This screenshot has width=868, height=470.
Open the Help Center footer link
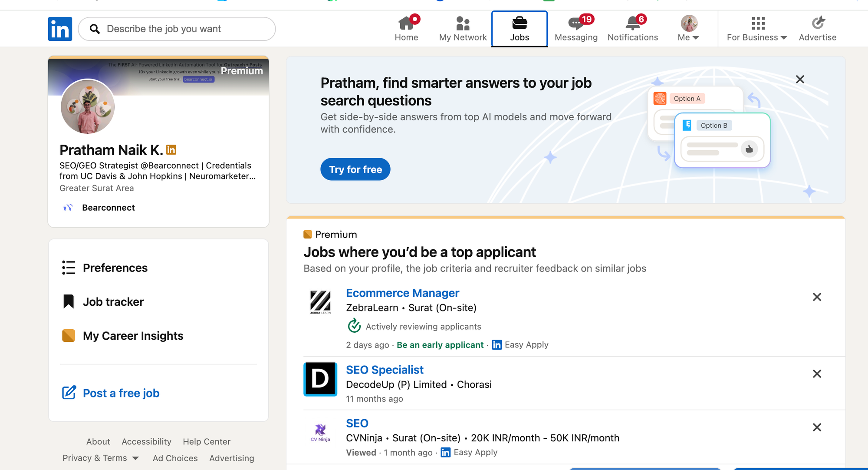point(207,441)
